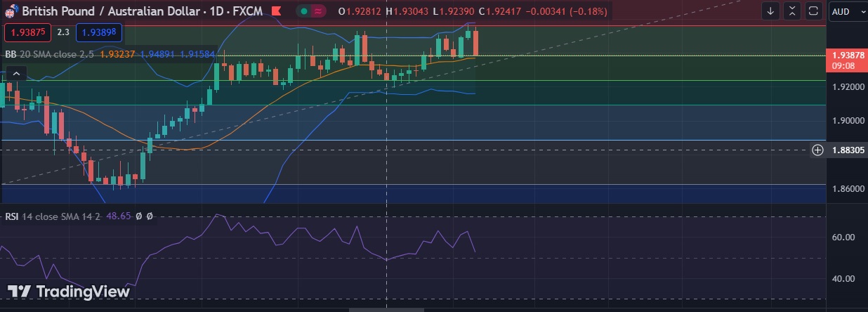Click the 1.92000 price scale label
Image resolution: width=868 pixels, height=312 pixels.
pos(848,86)
